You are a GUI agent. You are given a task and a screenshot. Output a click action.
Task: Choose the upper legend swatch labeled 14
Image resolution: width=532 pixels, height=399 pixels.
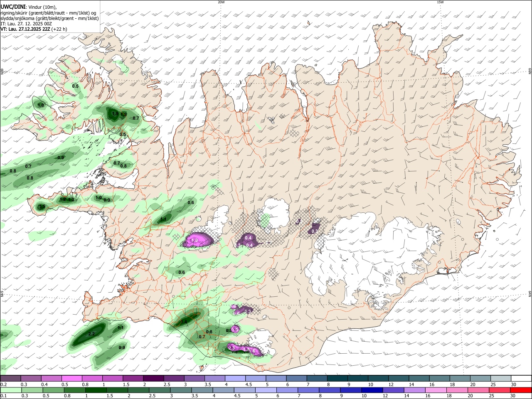pyautogui.click(x=419, y=378)
